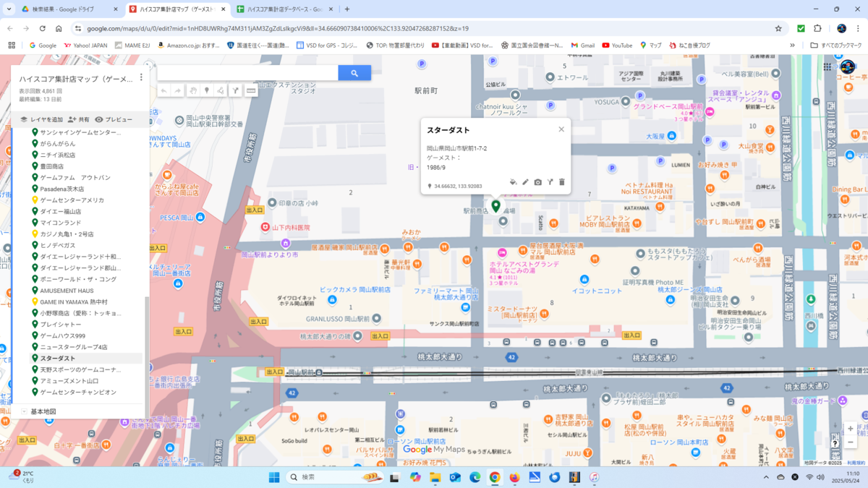This screenshot has height=488, width=868.
Task: Click the map title ハイスコア集計店マップ
Action: pyautogui.click(x=76, y=79)
